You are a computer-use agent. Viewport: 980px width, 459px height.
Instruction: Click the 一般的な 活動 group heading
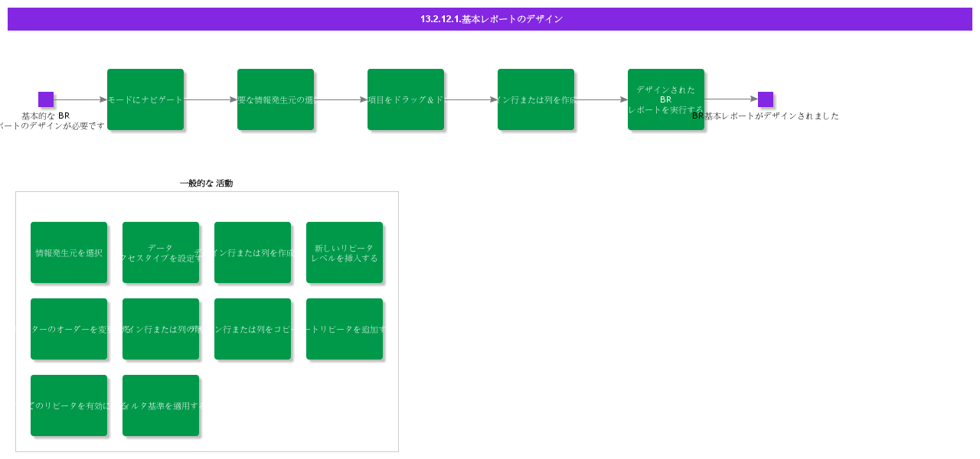point(207,184)
